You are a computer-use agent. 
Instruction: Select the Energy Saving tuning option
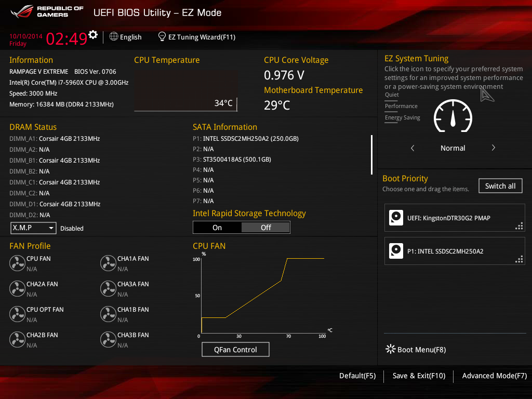tap(403, 118)
